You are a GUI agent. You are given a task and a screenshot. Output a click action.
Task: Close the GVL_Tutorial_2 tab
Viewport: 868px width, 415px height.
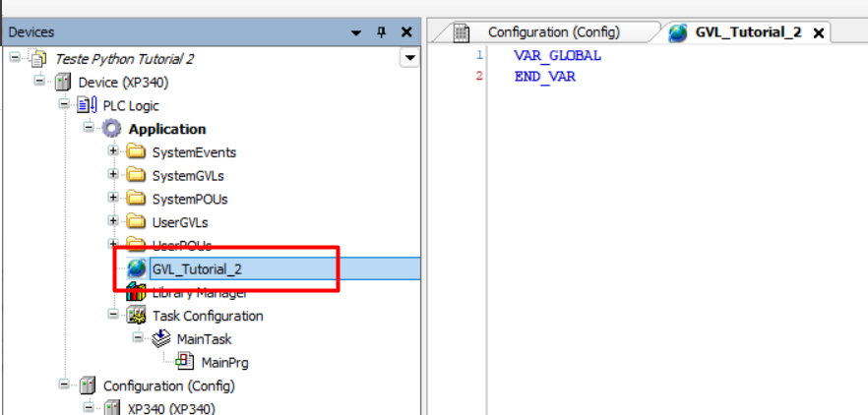[x=818, y=33]
